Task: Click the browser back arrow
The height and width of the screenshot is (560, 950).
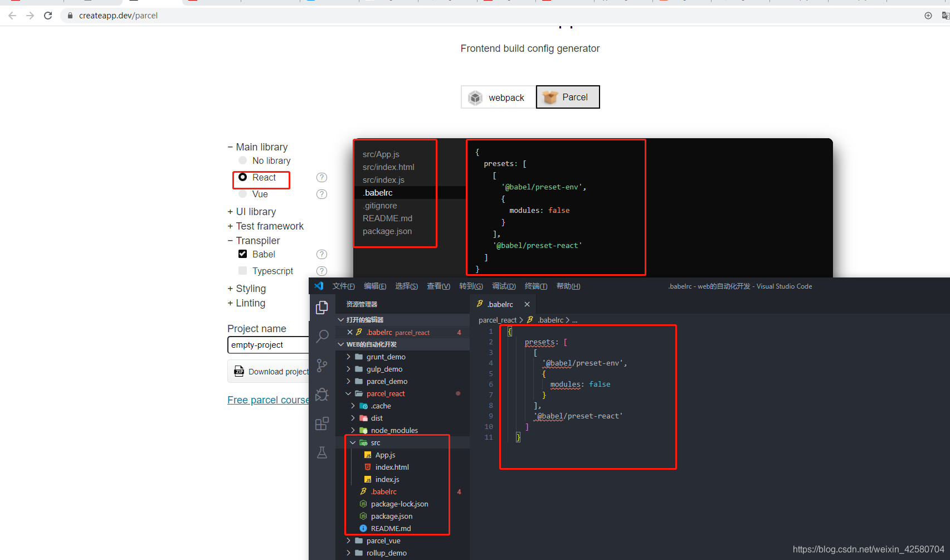Action: pos(12,16)
